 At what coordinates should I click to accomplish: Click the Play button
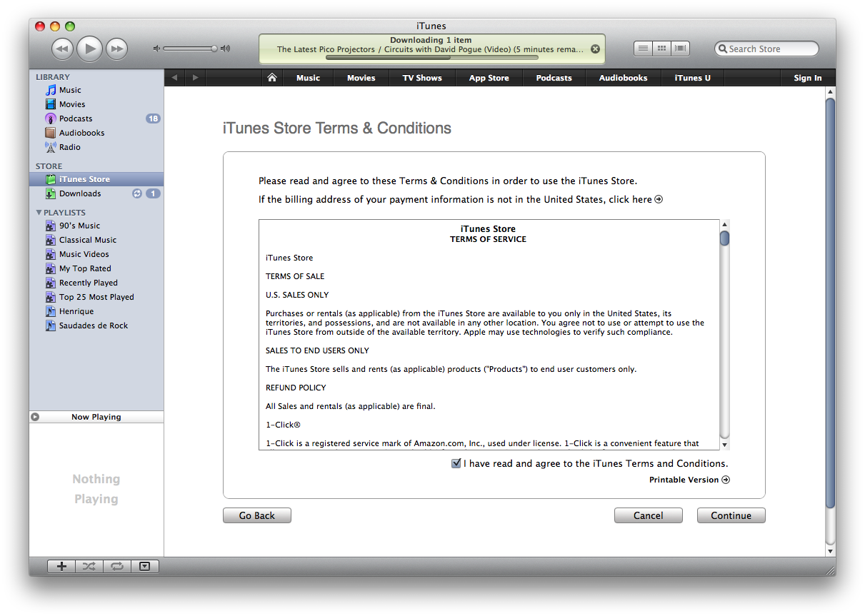pos(90,49)
